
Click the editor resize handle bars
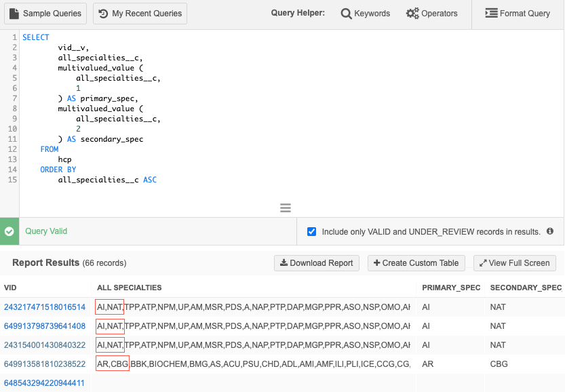tap(286, 208)
